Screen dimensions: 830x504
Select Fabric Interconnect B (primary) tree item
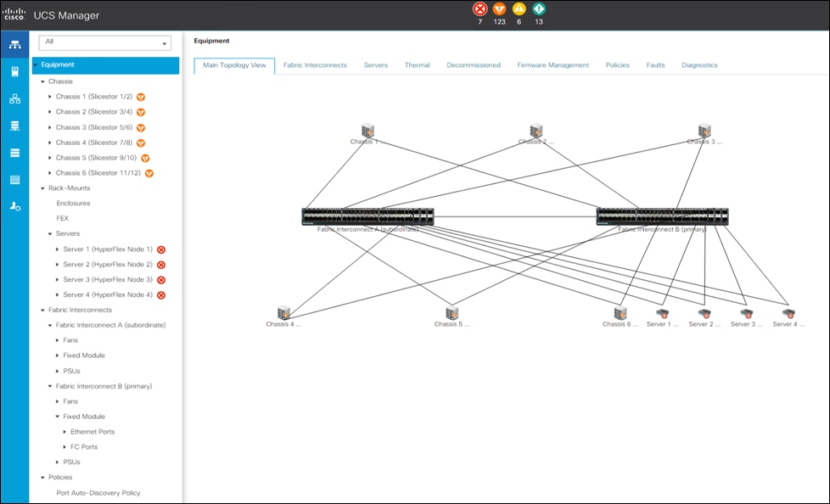tap(104, 386)
